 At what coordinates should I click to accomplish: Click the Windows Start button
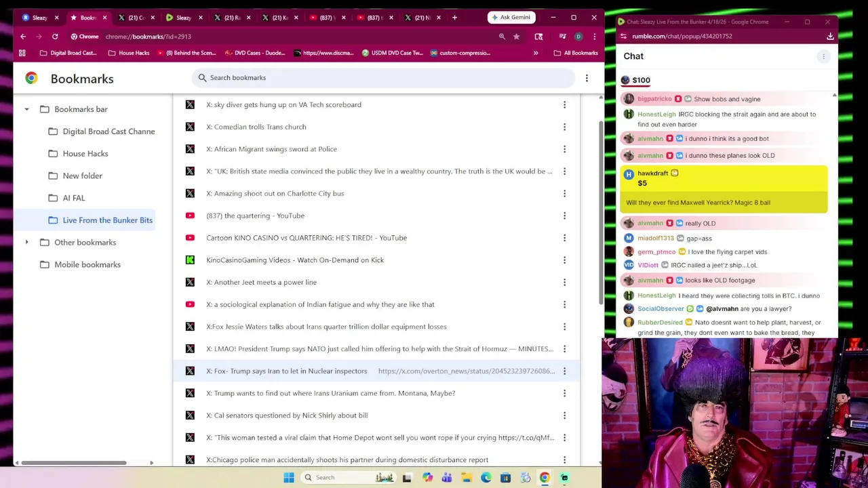(x=289, y=478)
